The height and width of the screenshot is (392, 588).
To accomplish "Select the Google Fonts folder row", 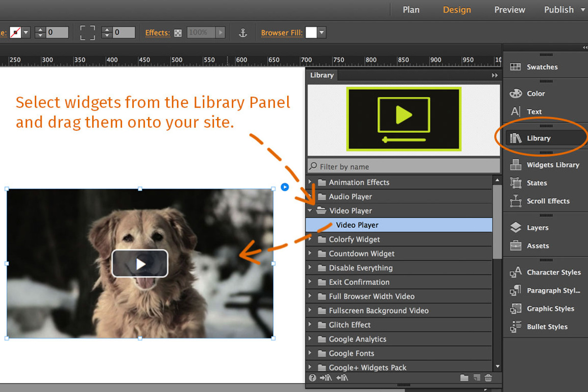I will [399, 353].
